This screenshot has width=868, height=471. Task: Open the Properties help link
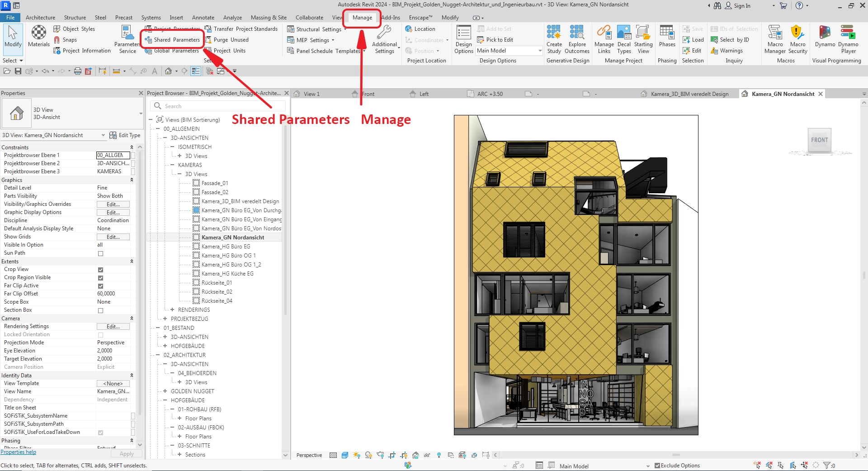tap(19, 452)
